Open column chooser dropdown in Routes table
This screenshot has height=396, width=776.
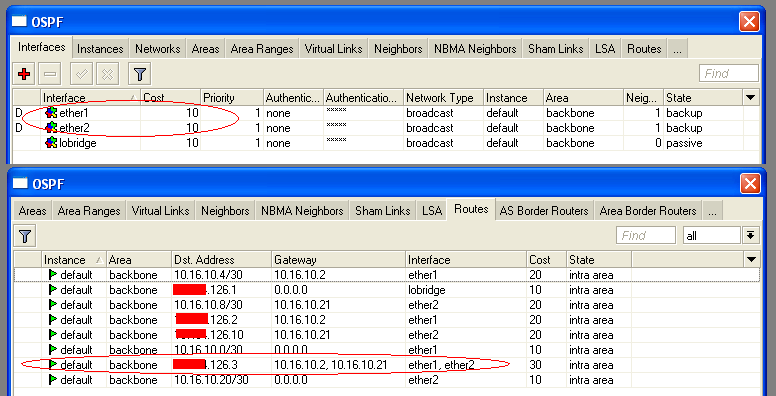[x=752, y=259]
